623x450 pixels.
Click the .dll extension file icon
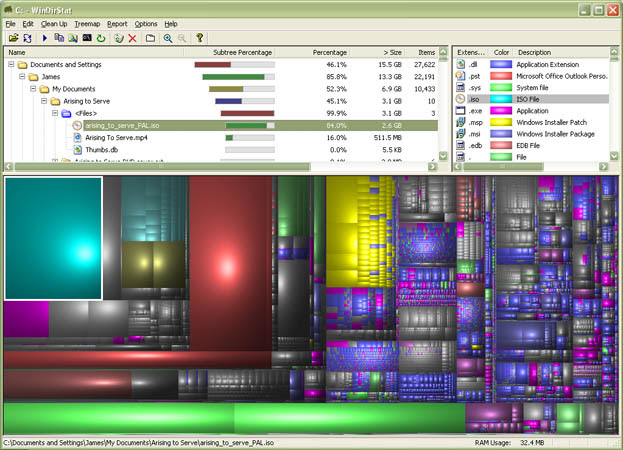pos(460,64)
